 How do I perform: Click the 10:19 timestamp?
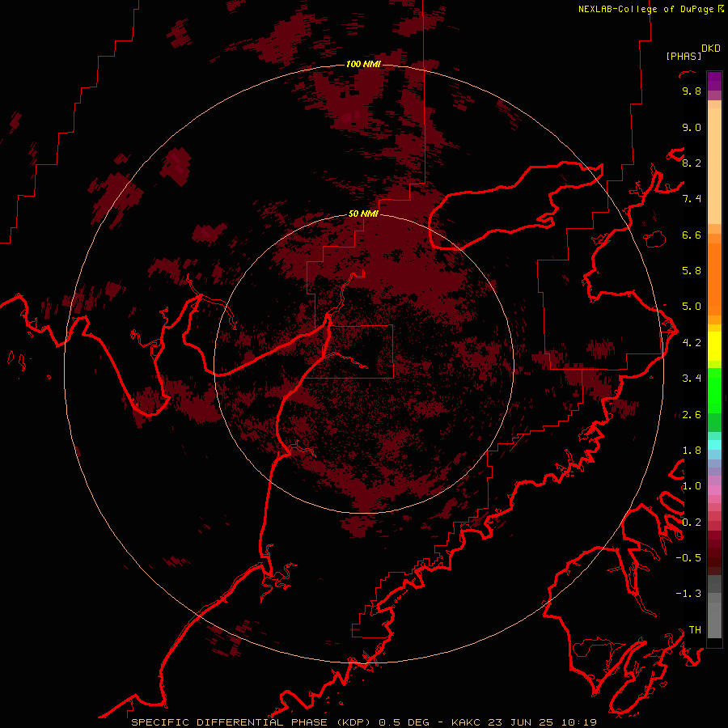tap(578, 722)
